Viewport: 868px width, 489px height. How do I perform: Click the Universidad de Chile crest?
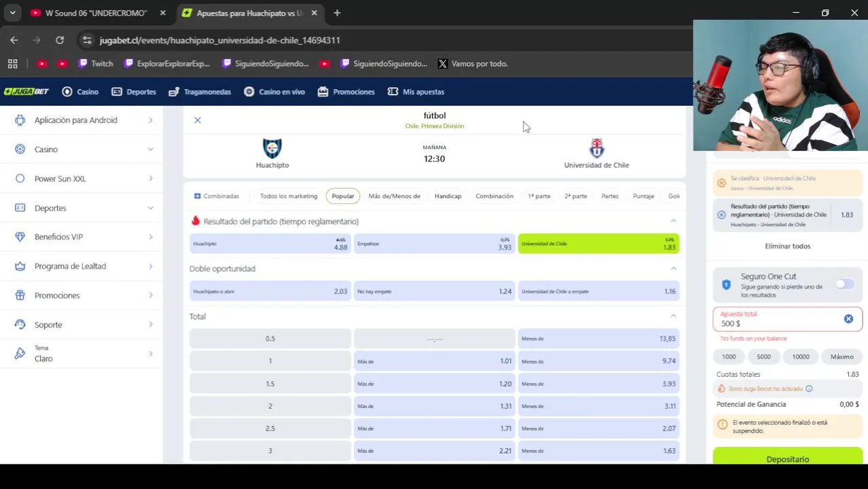(x=596, y=148)
